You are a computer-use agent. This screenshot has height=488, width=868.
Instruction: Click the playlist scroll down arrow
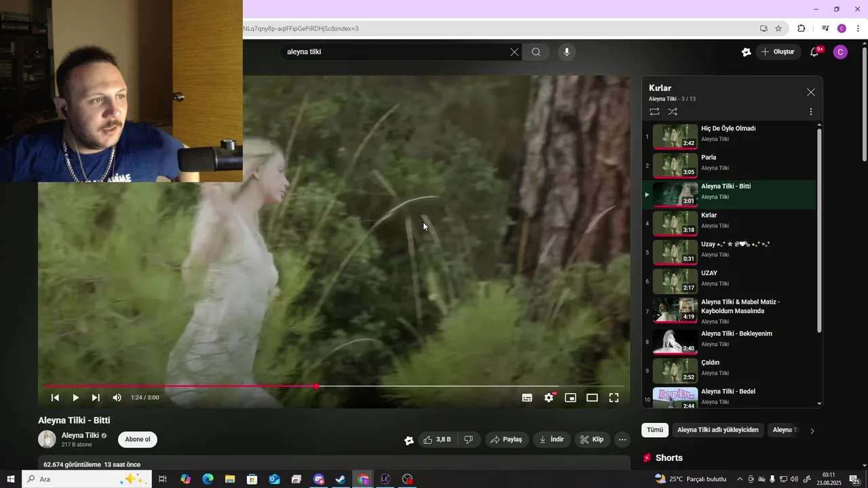pyautogui.click(x=819, y=403)
